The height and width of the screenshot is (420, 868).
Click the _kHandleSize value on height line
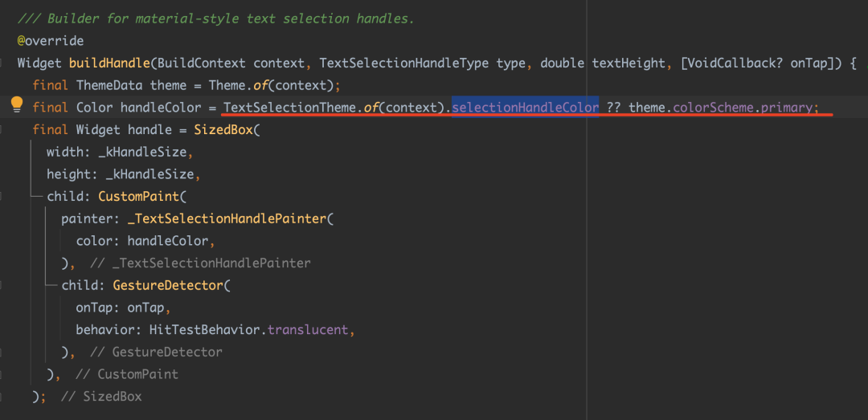click(x=149, y=173)
